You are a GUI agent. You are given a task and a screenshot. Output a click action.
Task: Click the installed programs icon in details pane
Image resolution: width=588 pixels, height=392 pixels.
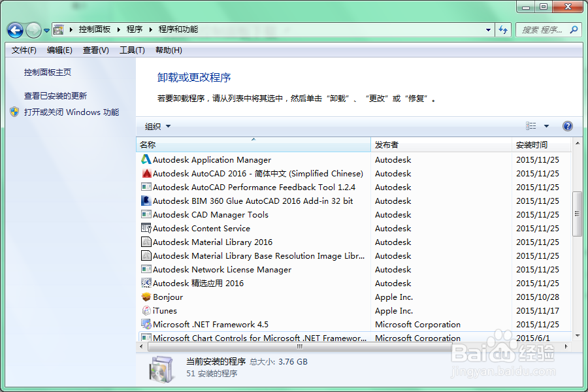(x=161, y=368)
